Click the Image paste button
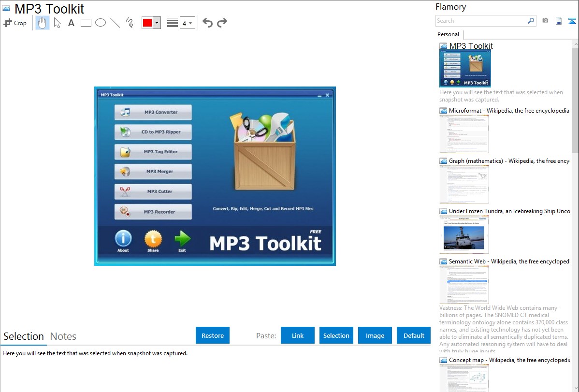579x392 pixels. tap(375, 335)
